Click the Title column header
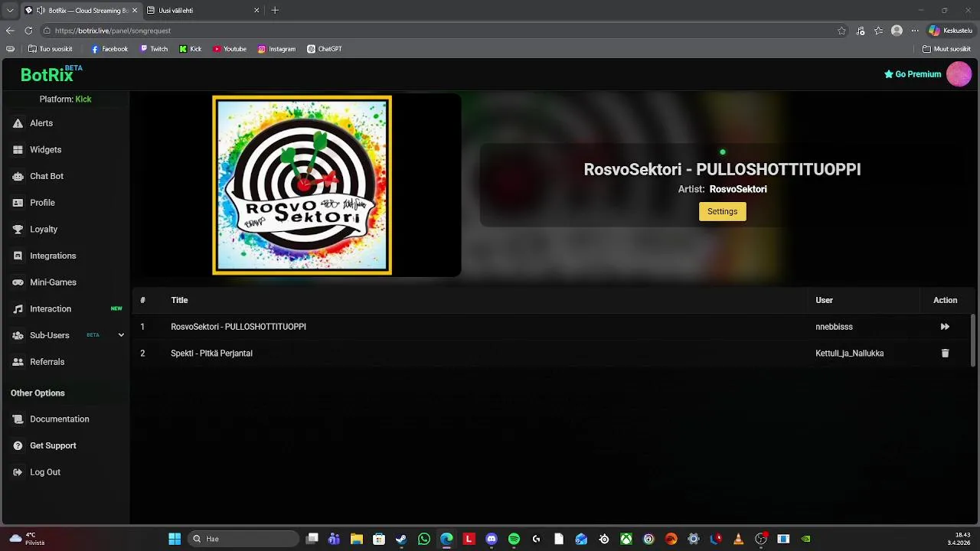980x551 pixels. 179,300
